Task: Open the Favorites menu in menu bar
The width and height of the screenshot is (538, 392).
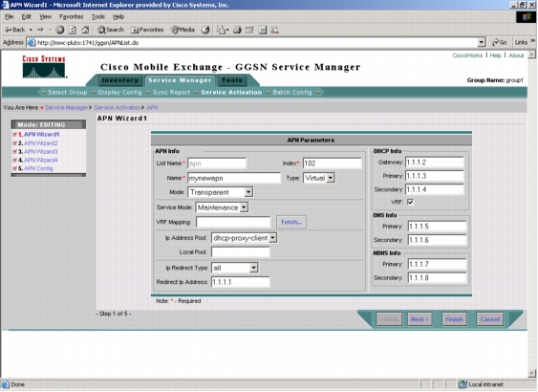Action: [71, 17]
